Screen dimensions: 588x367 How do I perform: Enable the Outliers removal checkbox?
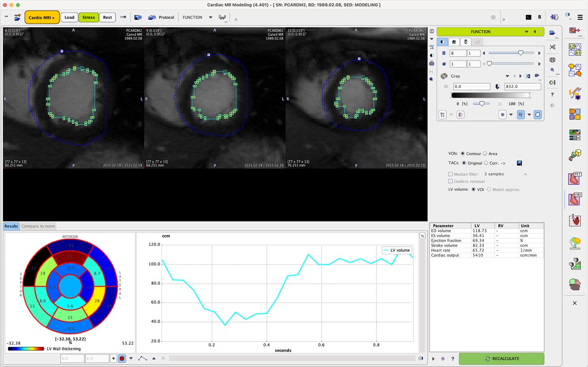pos(450,181)
